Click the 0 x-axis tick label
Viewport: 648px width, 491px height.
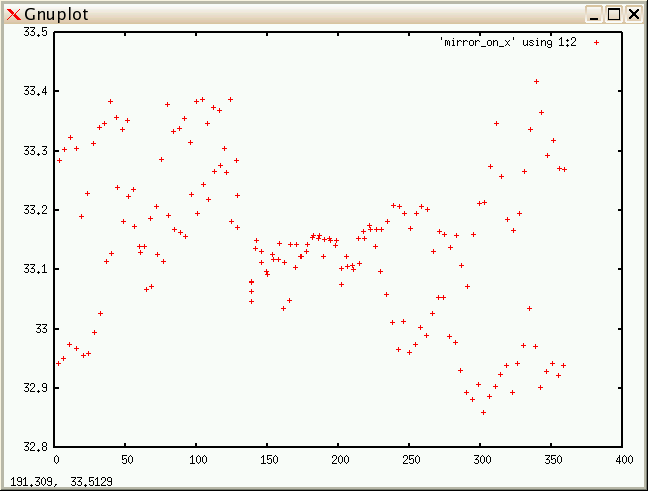tap(56, 459)
